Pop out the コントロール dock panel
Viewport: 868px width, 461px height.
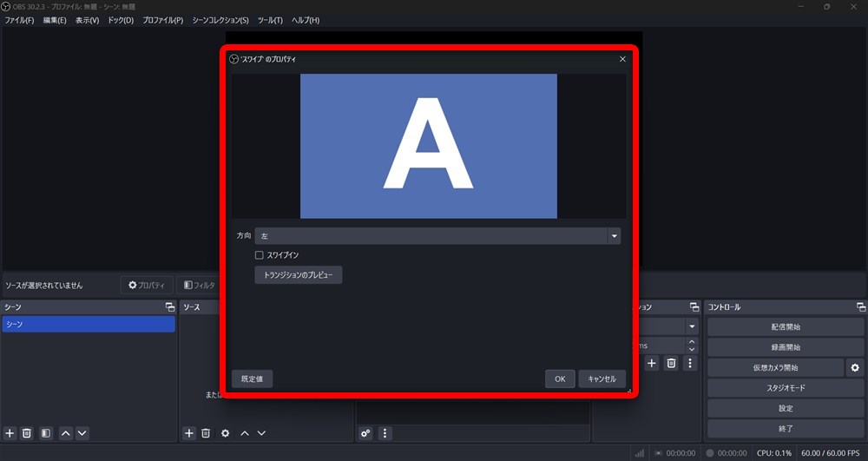[x=860, y=307]
